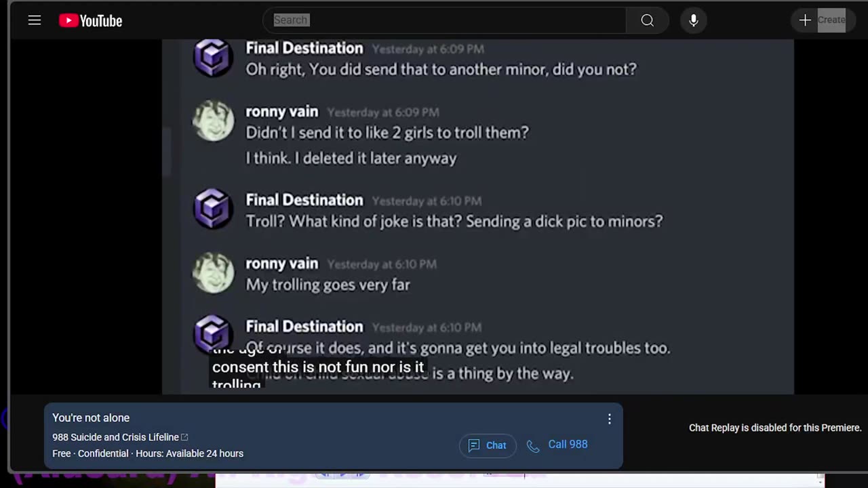The width and height of the screenshot is (868, 488).
Task: Focus the YouTube Search input field
Action: [444, 20]
